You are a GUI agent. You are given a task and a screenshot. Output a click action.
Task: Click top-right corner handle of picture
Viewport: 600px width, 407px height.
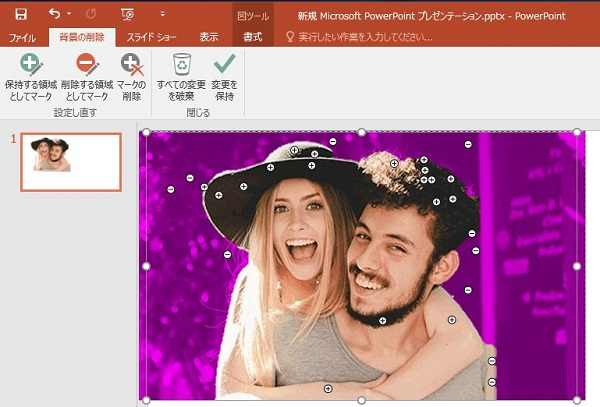pyautogui.click(x=577, y=132)
